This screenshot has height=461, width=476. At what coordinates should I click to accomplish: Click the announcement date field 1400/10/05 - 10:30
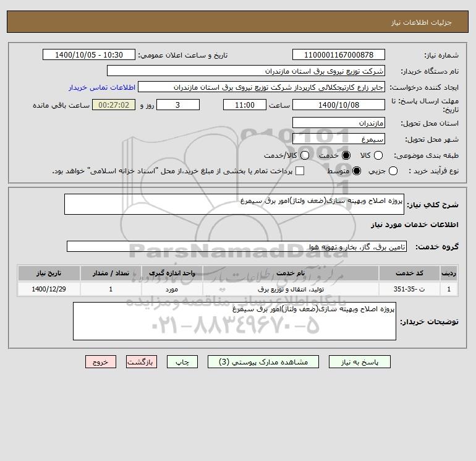(89, 54)
